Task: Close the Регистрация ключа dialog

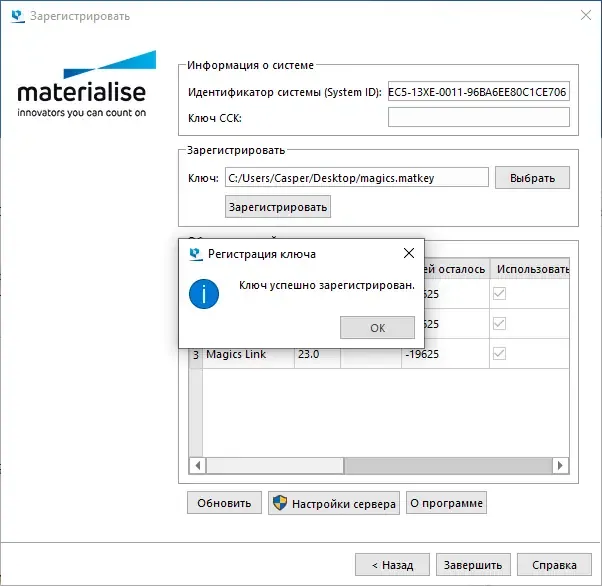Action: (x=409, y=253)
